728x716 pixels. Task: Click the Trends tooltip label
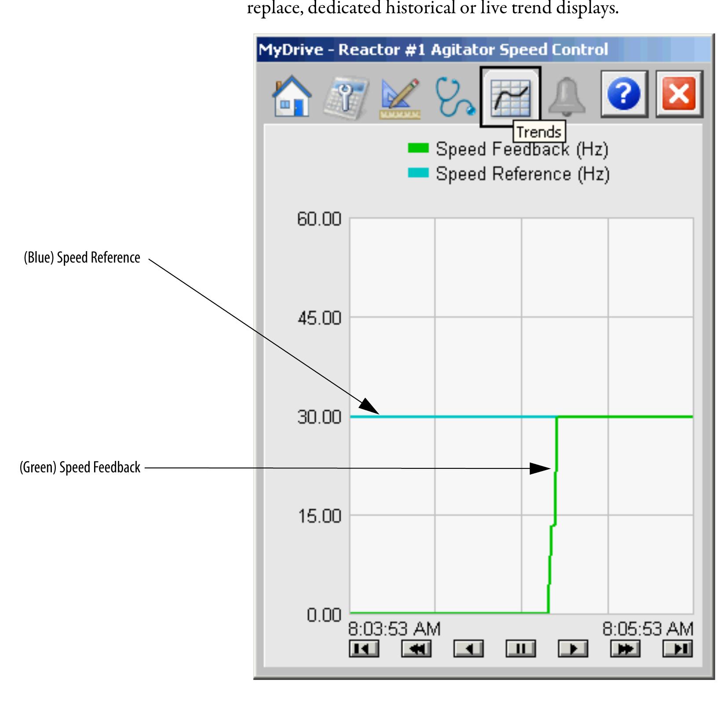point(539,131)
